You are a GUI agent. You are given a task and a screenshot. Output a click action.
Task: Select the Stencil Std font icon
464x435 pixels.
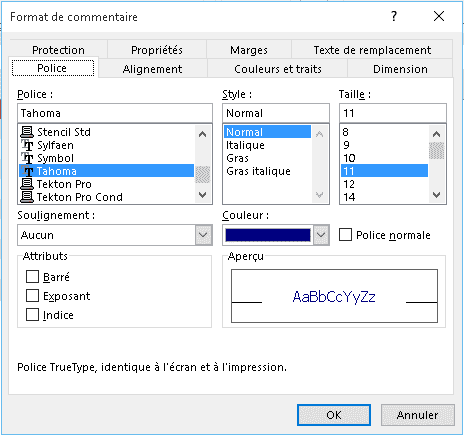click(x=27, y=132)
